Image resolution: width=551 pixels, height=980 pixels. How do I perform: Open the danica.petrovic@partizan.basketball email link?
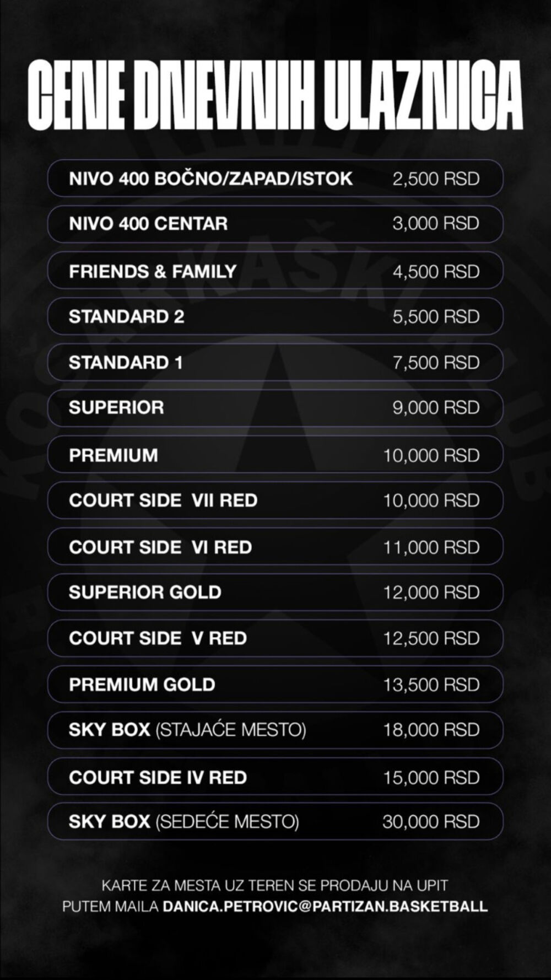pyautogui.click(x=325, y=906)
